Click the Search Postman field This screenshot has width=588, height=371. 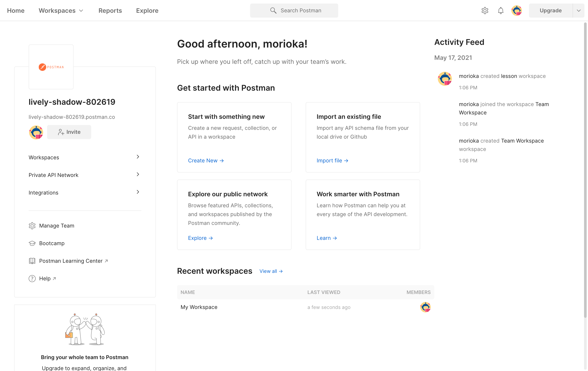(294, 11)
